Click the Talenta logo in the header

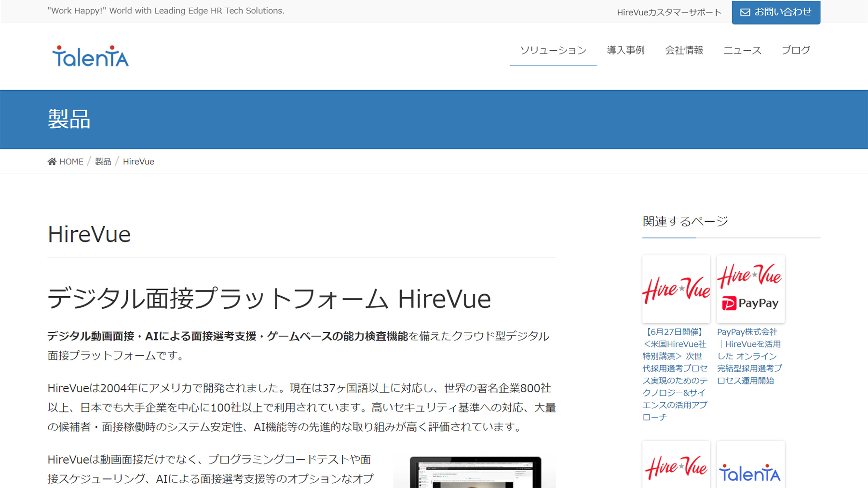[90, 56]
